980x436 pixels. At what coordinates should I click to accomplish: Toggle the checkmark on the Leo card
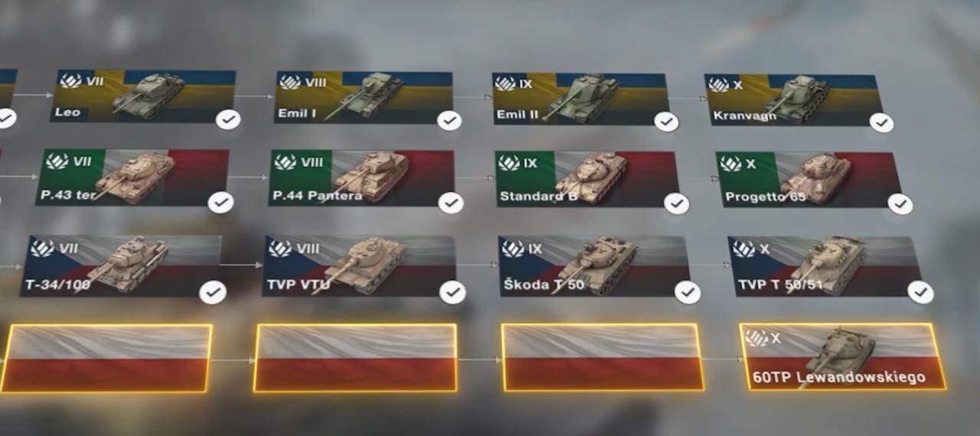tap(228, 119)
